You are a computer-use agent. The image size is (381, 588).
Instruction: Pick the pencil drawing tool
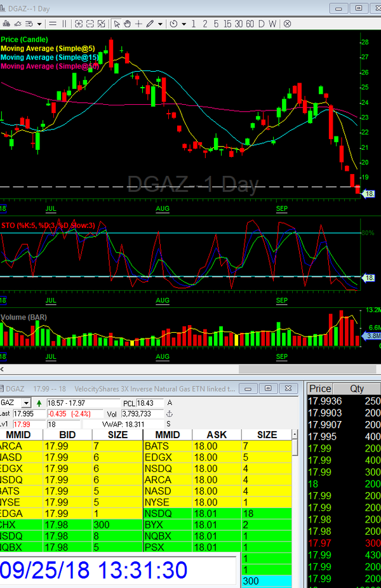pos(150,23)
